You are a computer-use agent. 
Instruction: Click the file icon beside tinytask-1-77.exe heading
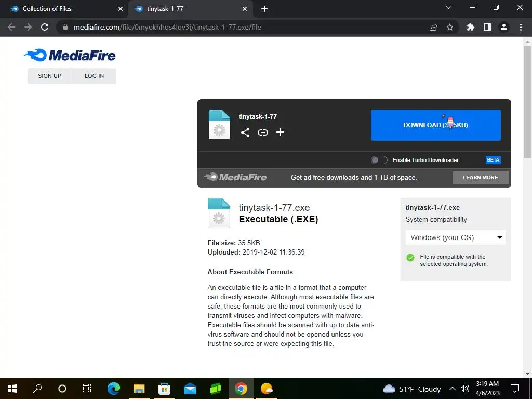click(x=219, y=213)
